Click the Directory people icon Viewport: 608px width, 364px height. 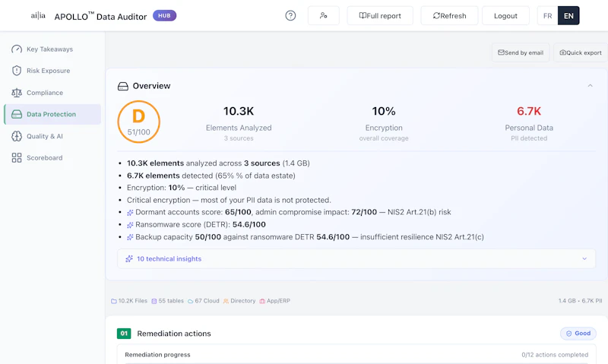pyautogui.click(x=226, y=301)
